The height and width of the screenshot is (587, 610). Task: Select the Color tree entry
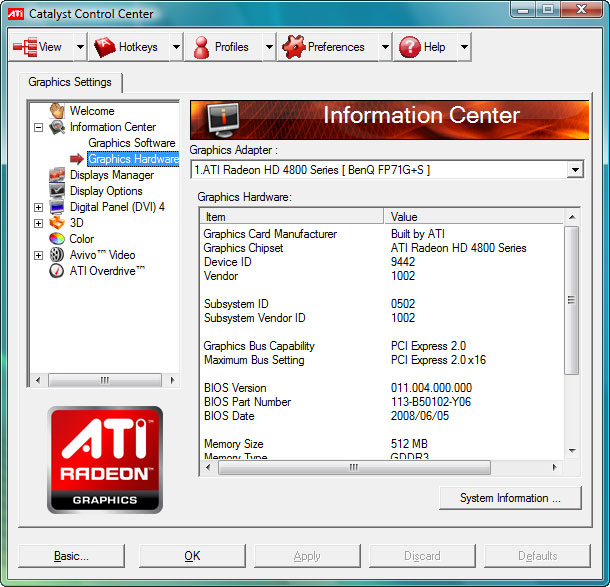pyautogui.click(x=82, y=239)
